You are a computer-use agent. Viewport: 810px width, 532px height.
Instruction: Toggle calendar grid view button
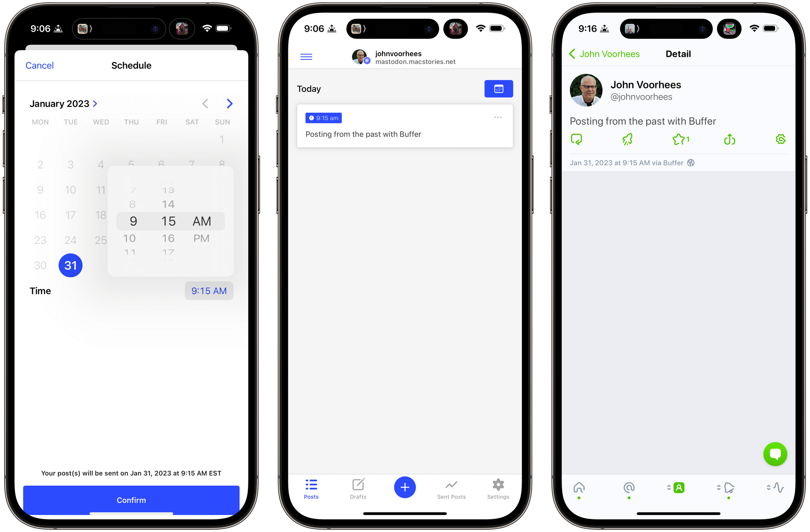pos(498,89)
